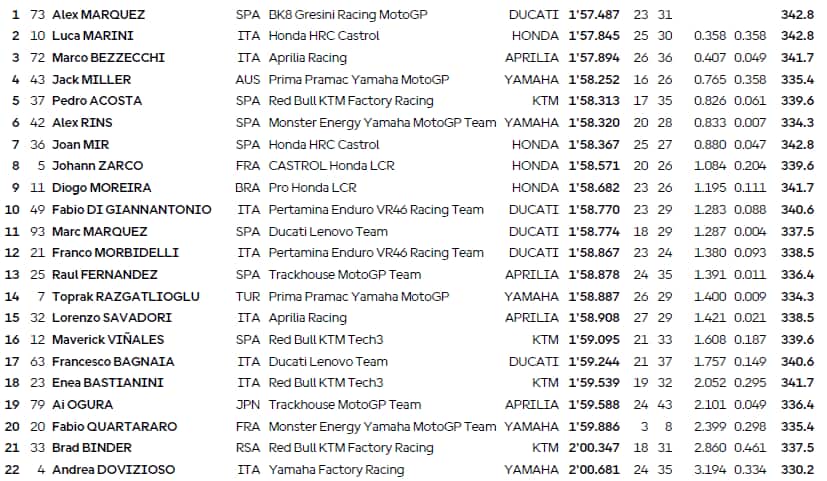Viewport: 827px width, 481px height.
Task: Select Yamaha Factory Racing team
Action: tap(336, 470)
